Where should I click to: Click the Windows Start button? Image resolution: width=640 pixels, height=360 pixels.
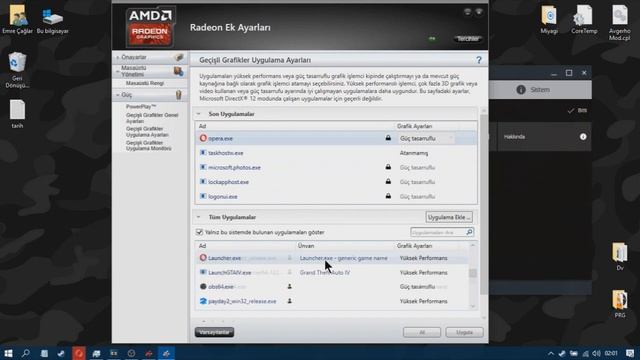point(8,353)
